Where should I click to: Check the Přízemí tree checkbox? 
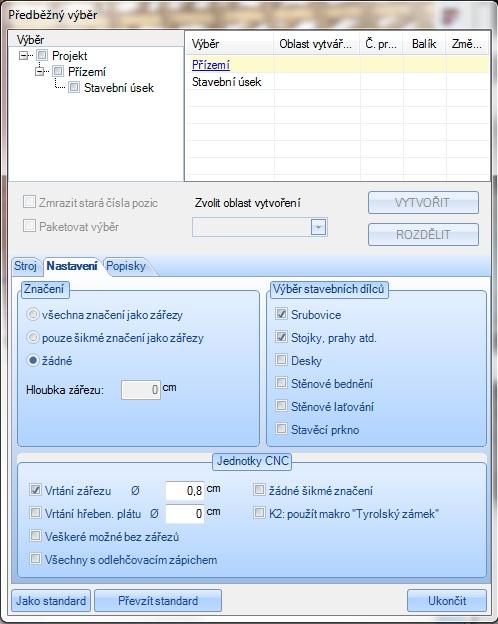[x=58, y=71]
